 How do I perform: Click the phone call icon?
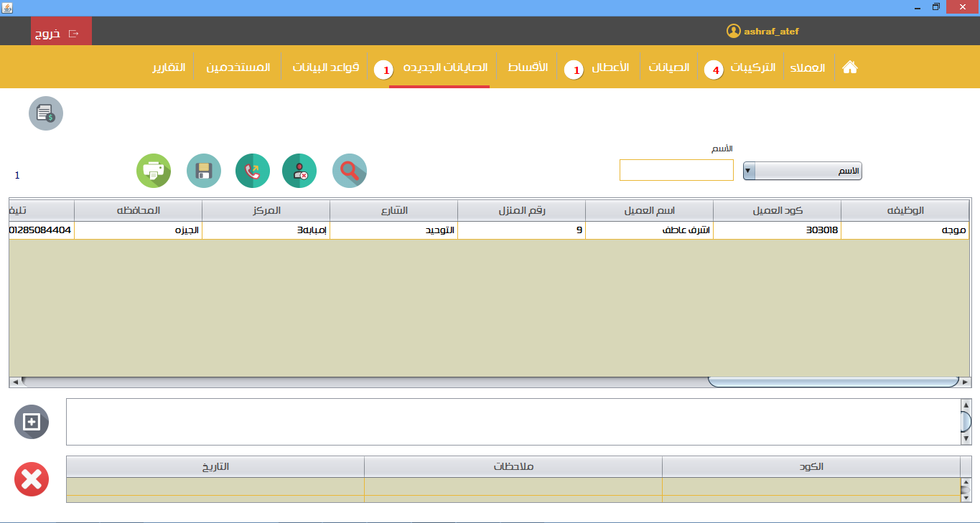pos(253,171)
